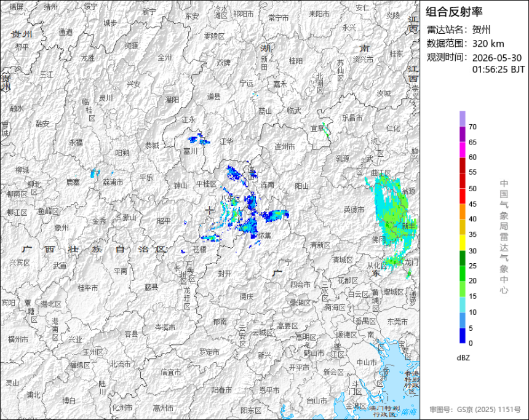Click the dBZ unit label under the color scale
This screenshot has width=529, height=420.
[x=463, y=358]
